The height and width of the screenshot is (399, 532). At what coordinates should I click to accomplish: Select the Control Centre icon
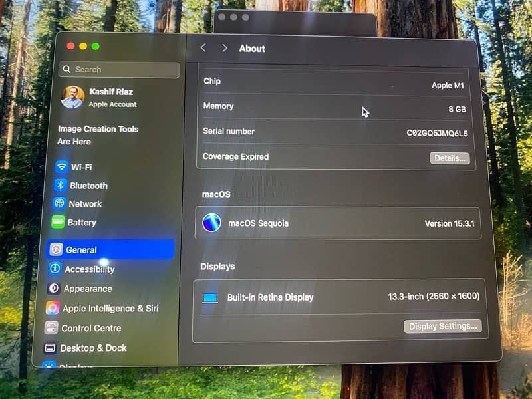(51, 328)
